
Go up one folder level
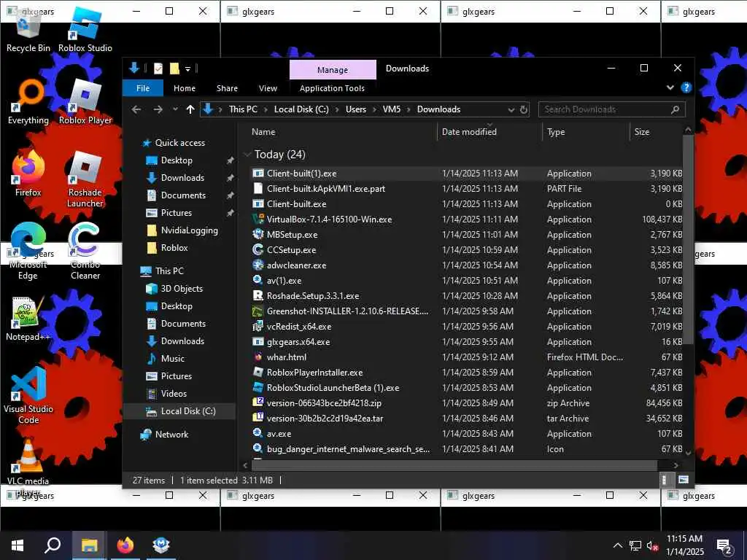click(x=190, y=109)
